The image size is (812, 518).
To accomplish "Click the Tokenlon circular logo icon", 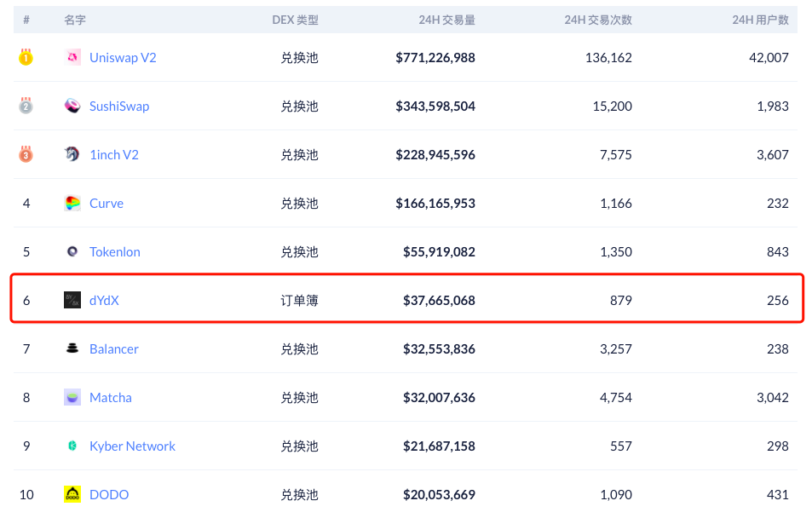I will (x=72, y=252).
